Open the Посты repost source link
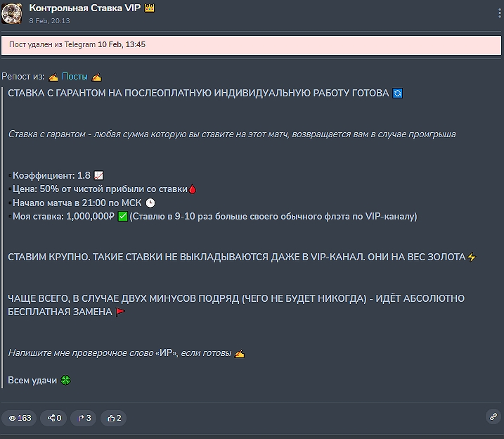The height and width of the screenshot is (439, 504). [75, 76]
